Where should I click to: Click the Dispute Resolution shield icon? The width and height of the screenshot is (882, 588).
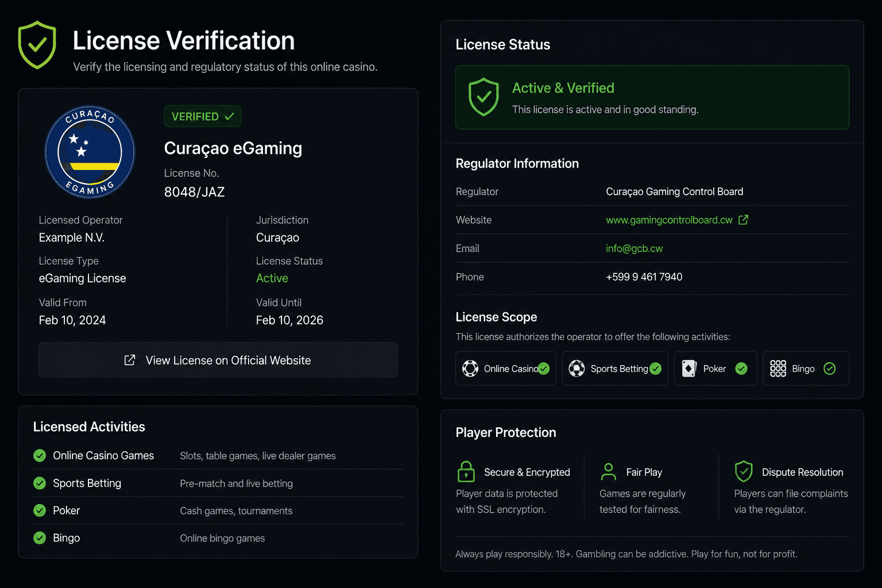pos(744,471)
